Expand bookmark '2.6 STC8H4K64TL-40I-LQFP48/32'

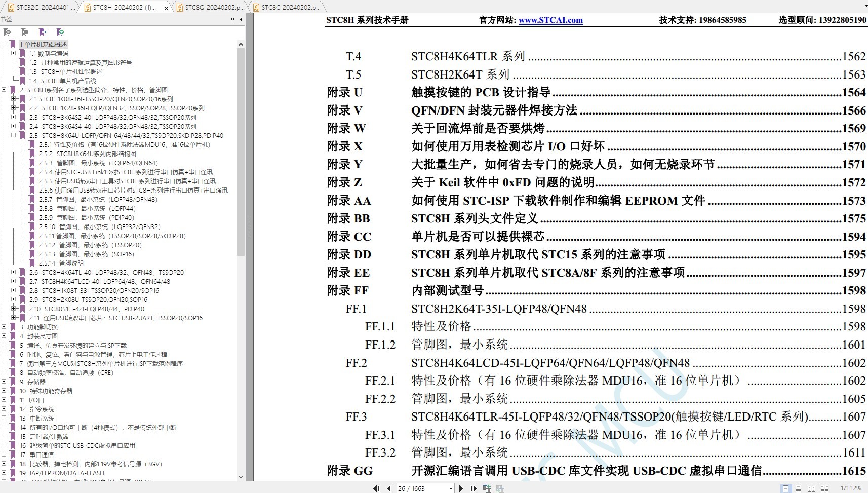coord(14,272)
